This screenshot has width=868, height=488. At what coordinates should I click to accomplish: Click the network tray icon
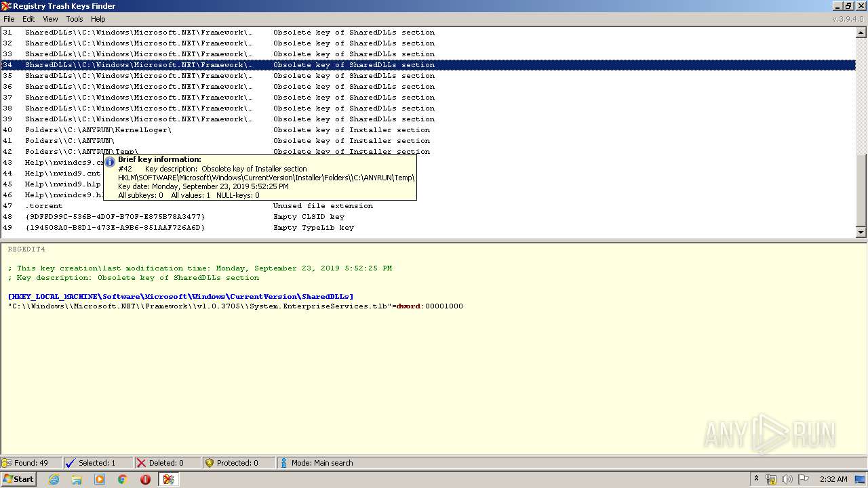point(771,479)
